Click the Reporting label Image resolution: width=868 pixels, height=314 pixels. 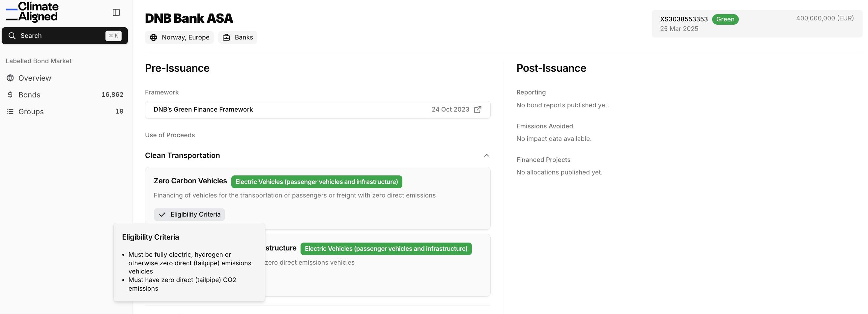531,92
